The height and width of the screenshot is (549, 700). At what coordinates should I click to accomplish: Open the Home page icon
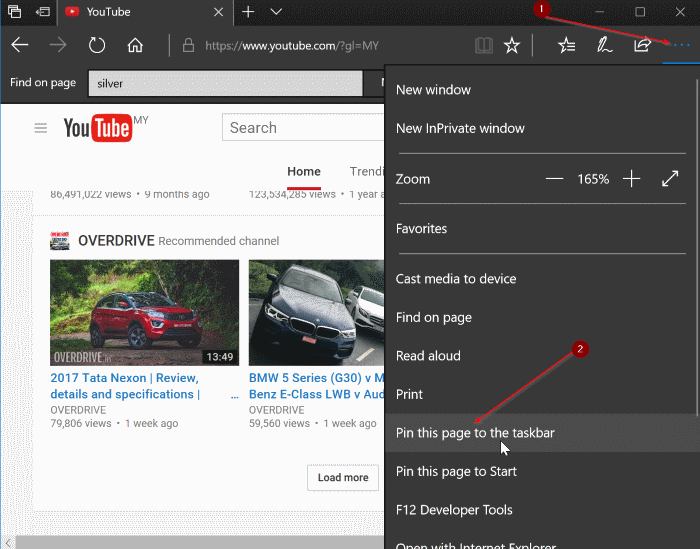click(135, 45)
